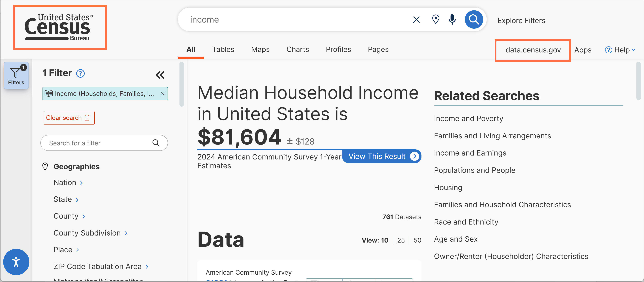Open the accessibility options button
Screen dimensions: 644x282
pyautogui.click(x=16, y=262)
